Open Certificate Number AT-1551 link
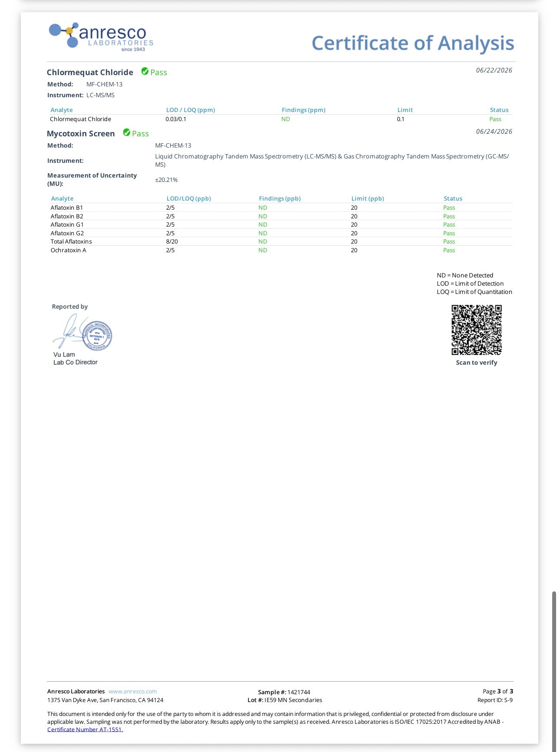 click(x=85, y=729)
